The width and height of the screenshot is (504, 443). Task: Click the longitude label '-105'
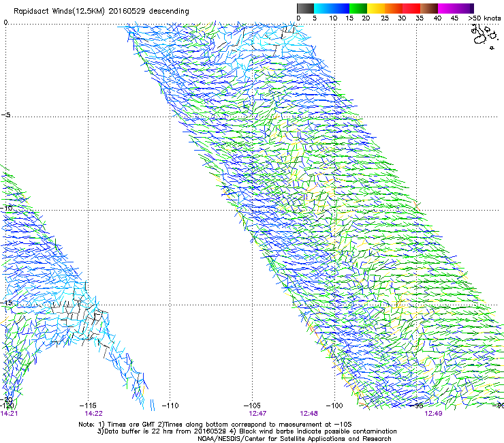point(252,406)
